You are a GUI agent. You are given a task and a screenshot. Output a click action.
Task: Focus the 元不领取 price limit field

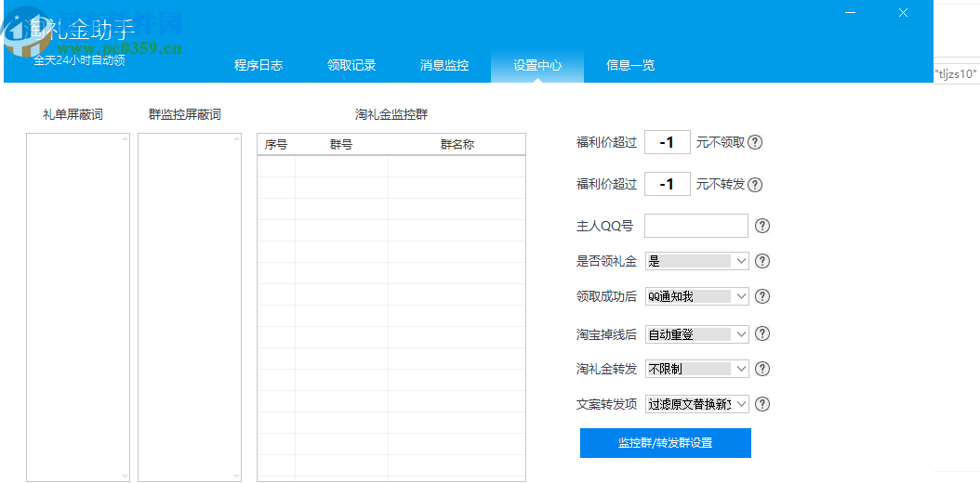(668, 142)
